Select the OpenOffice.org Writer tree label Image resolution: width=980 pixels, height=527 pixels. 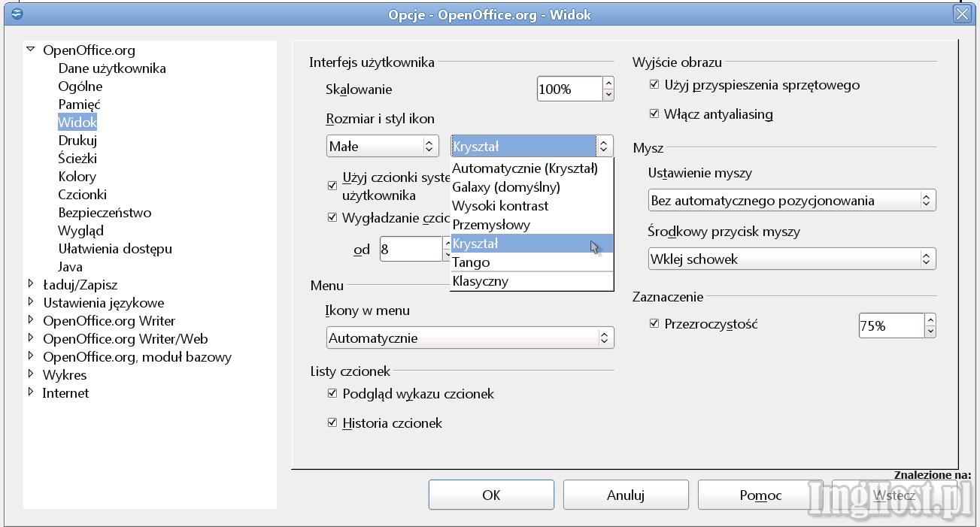[x=109, y=321]
